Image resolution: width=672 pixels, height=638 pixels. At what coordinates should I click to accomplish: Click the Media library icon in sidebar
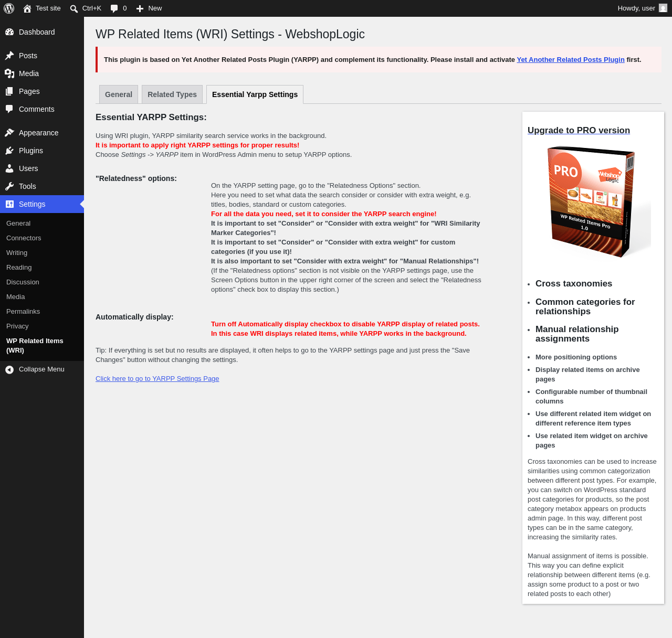(9, 73)
